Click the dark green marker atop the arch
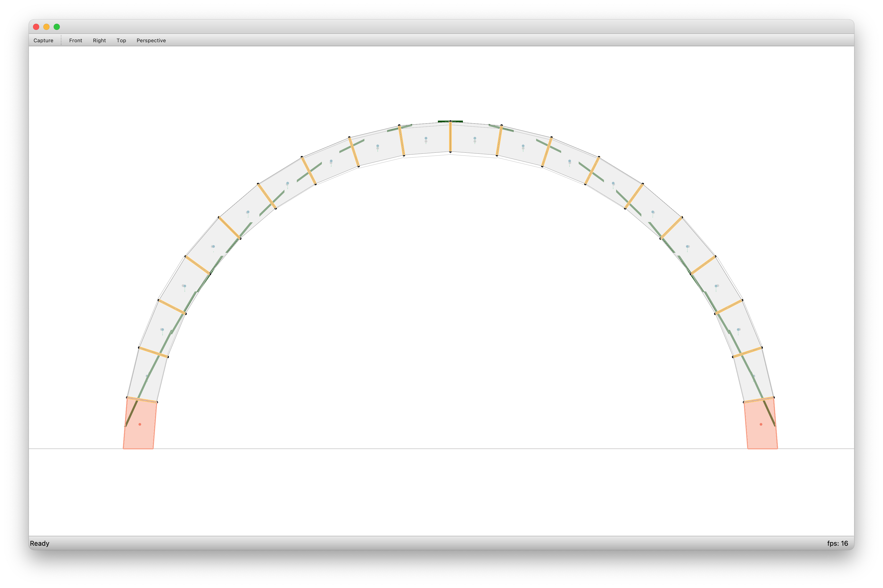Screen dimensions: 883x588 point(450,121)
